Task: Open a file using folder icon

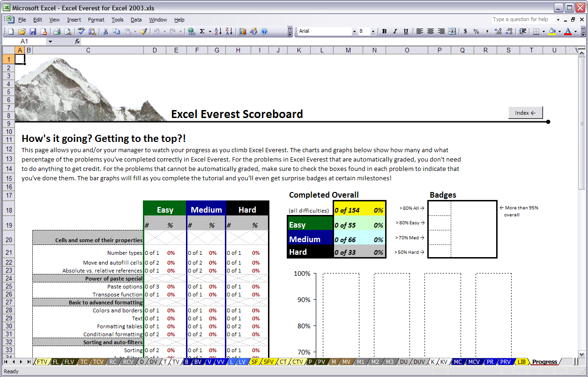Action: pyautogui.click(x=22, y=31)
